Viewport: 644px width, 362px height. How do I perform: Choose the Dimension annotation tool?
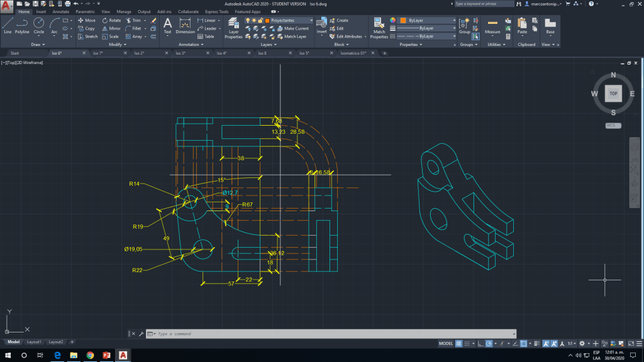pyautogui.click(x=185, y=25)
